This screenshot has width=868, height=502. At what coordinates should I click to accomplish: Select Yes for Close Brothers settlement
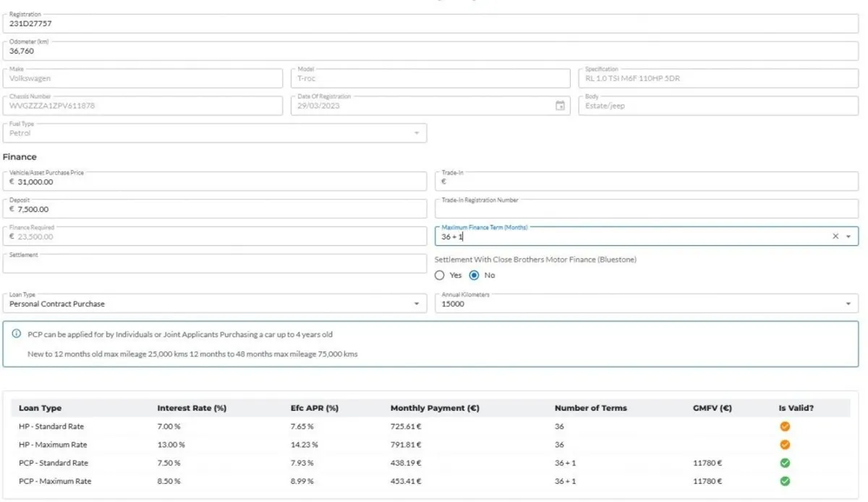tap(440, 276)
